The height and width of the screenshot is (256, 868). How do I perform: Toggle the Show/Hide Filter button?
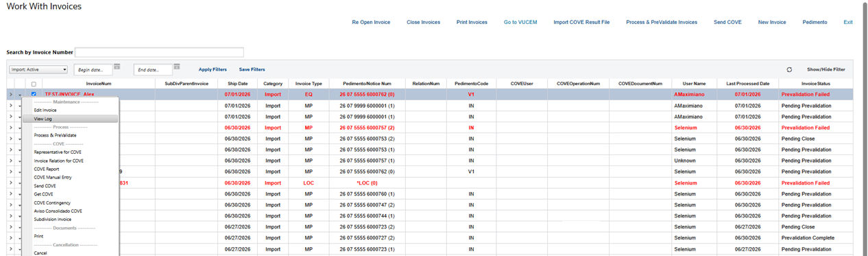click(825, 69)
